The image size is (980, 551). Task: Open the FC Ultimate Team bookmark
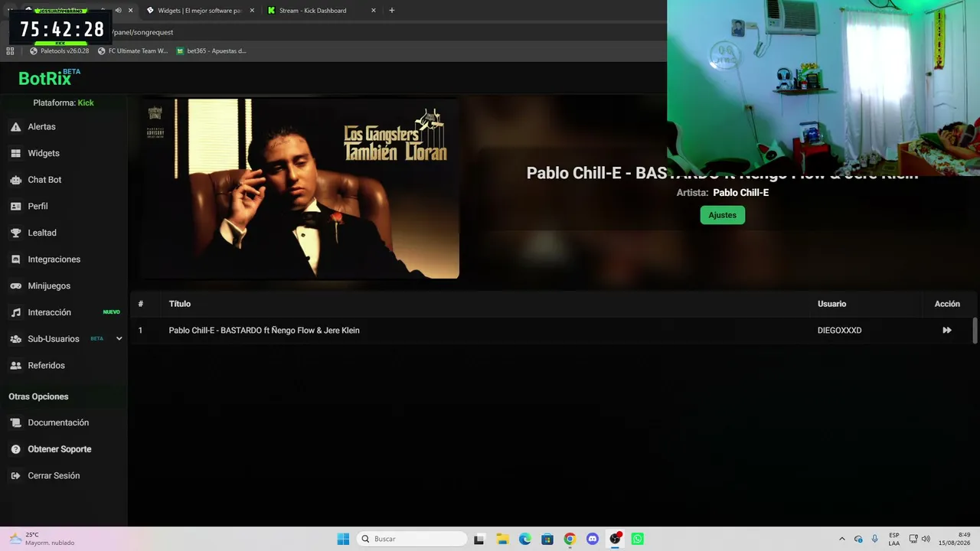[x=132, y=51]
